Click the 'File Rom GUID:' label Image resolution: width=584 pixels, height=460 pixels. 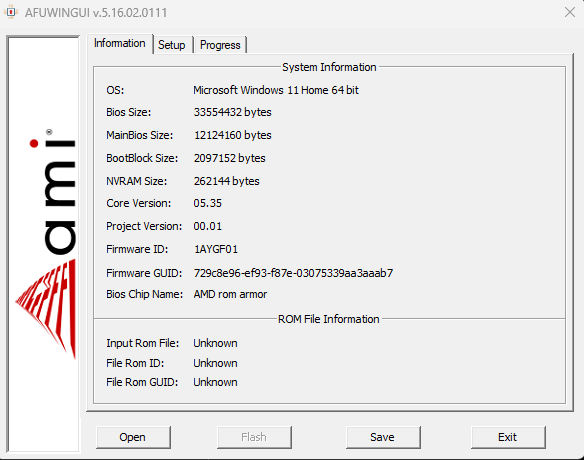point(142,382)
